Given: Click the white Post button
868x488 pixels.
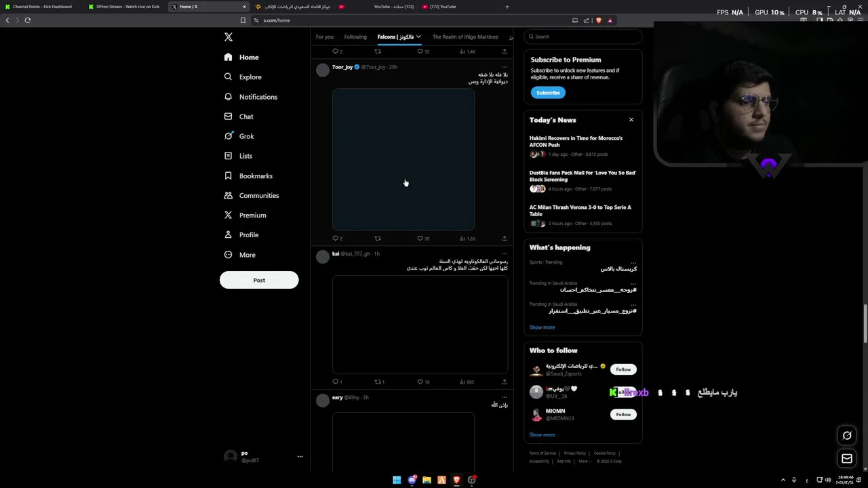Looking at the screenshot, I should coord(259,280).
